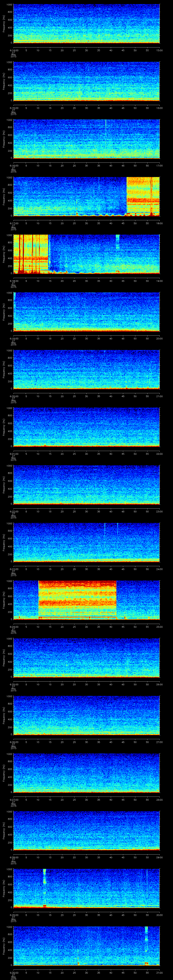The width and height of the screenshot is (173, 980).
Task: Open the 6:24:00 spectrogram with broadband burst
Action: pos(86,600)
